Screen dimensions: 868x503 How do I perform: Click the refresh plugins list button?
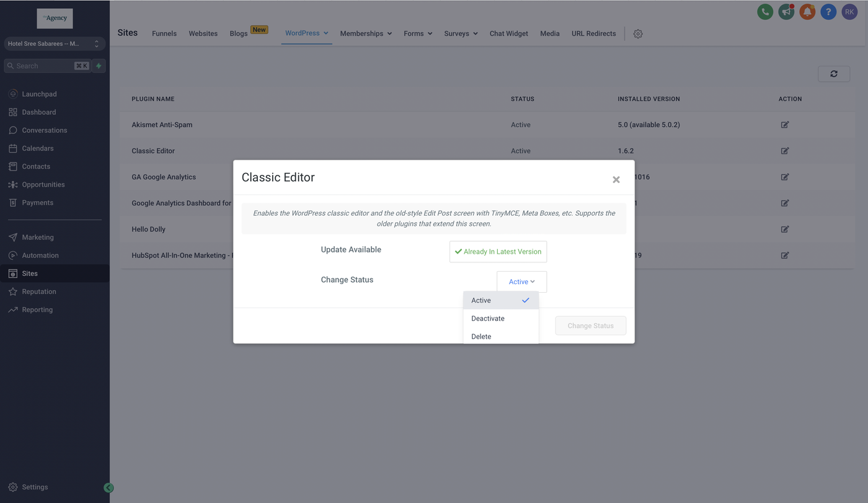tap(834, 74)
